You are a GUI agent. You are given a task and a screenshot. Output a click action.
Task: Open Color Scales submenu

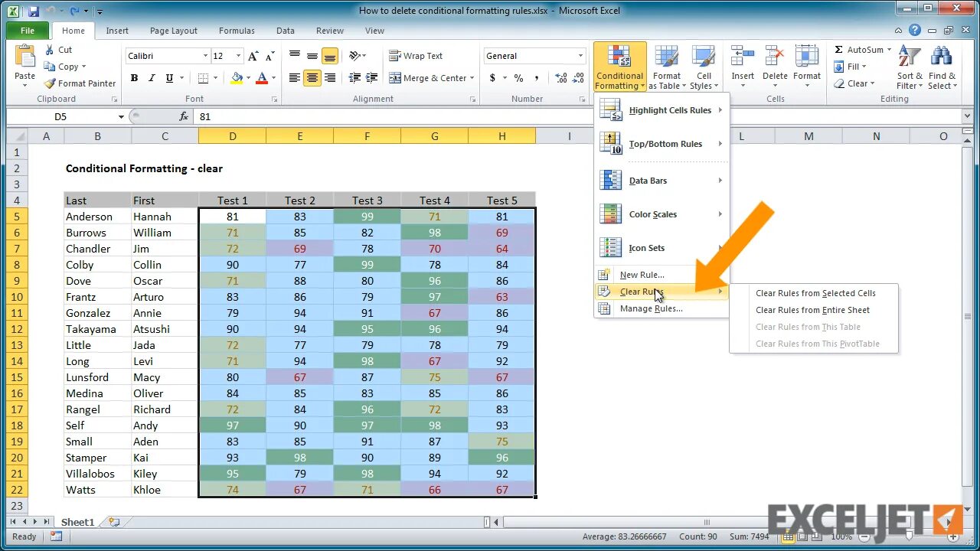[x=662, y=214]
